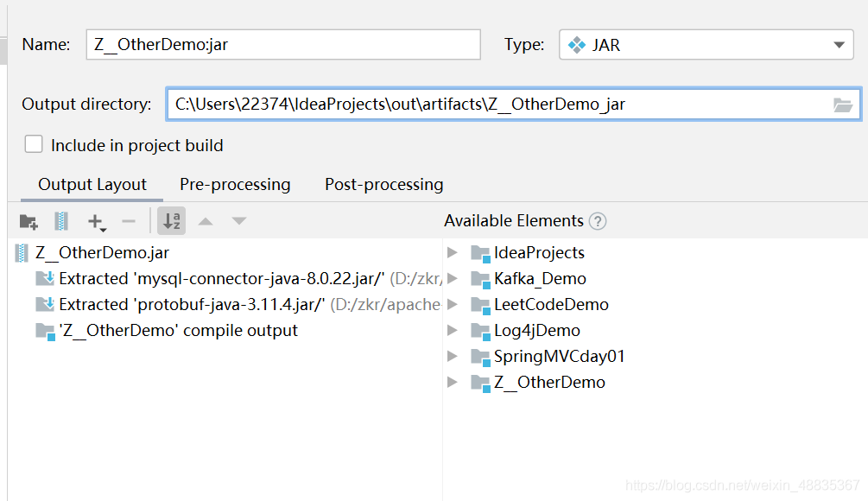Click the Move Down arrow icon
The height and width of the screenshot is (501, 868).
(x=239, y=221)
